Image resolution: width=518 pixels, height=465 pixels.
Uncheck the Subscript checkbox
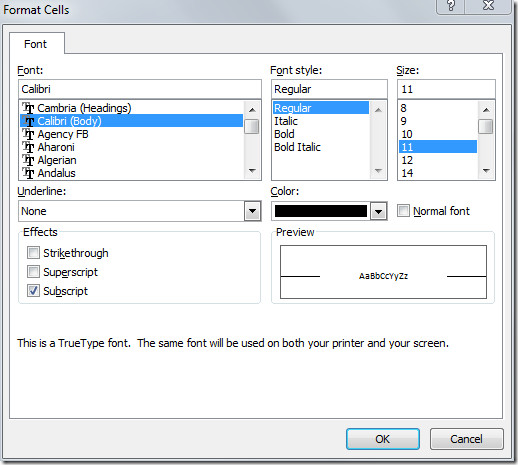(33, 291)
